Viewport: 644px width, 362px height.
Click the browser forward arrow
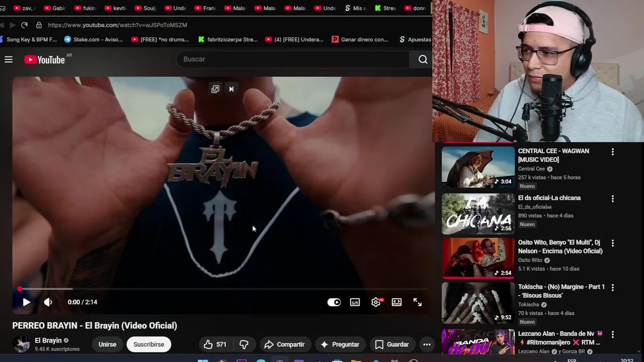pos(12,25)
